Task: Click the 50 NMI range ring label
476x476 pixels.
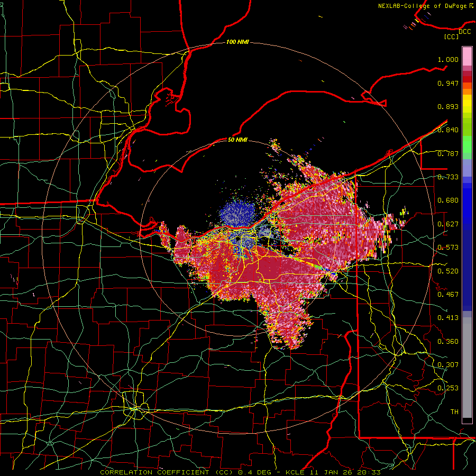Action: coord(237,140)
